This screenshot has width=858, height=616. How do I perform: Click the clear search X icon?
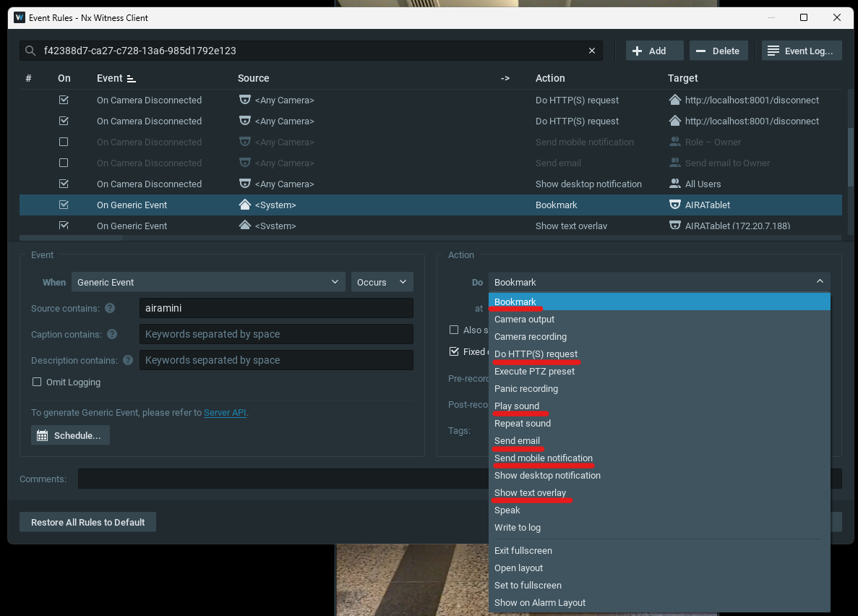pos(592,51)
